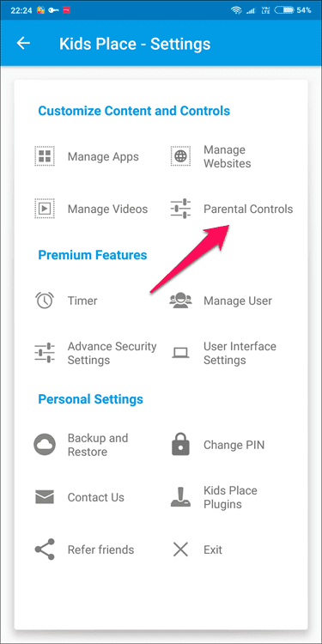Screen dimensions: 322x644
Task: Tap the Refer friends share icon
Action: (x=45, y=550)
